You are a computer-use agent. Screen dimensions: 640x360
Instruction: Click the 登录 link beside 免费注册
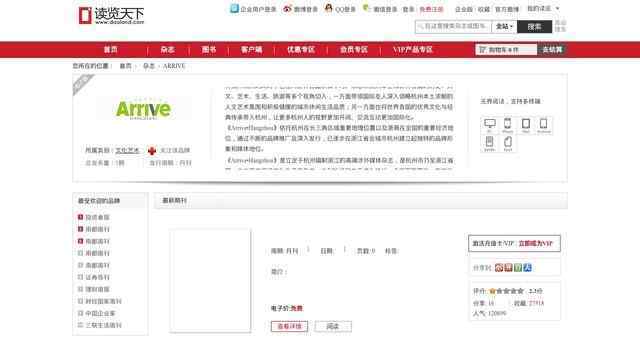(x=409, y=9)
